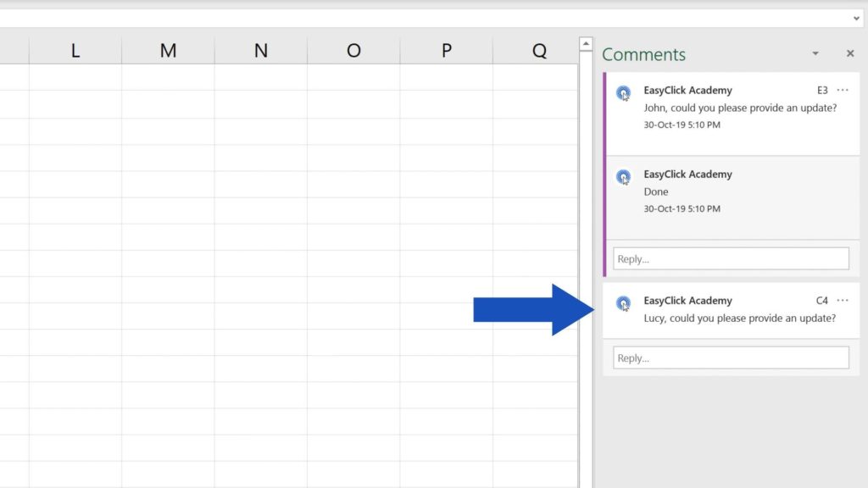Click the EasyClick Academy avatar on the E3 comment
The image size is (868, 488).
[624, 92]
